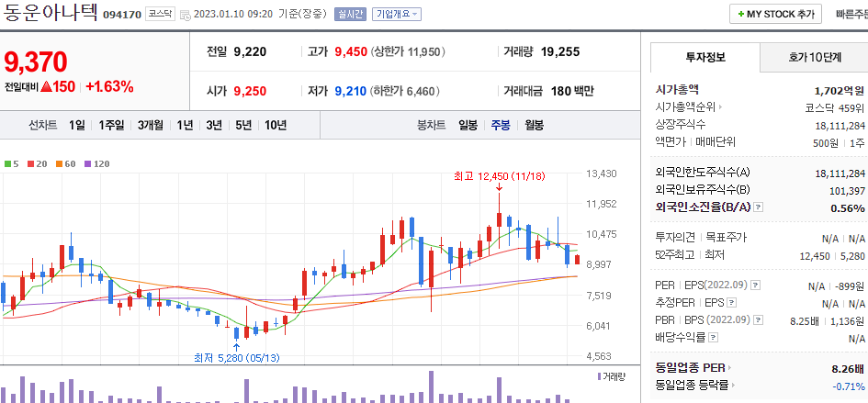
Task: Open the 동일업종 등락률 link
Action: coord(696,385)
